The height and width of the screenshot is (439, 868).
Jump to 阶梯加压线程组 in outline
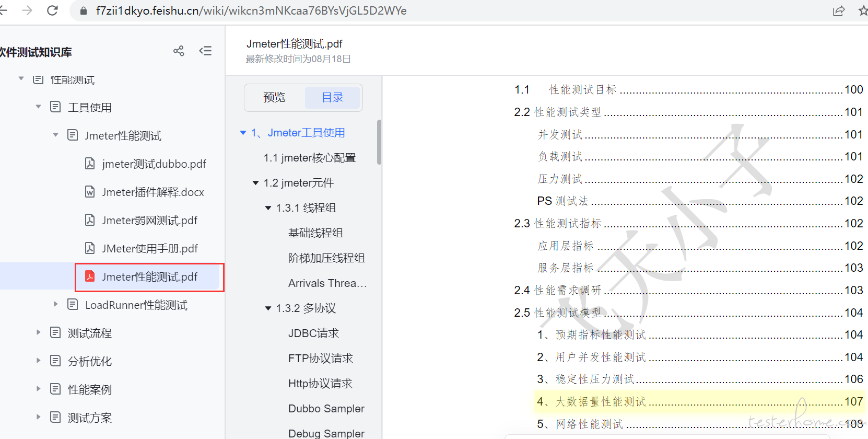pos(326,258)
